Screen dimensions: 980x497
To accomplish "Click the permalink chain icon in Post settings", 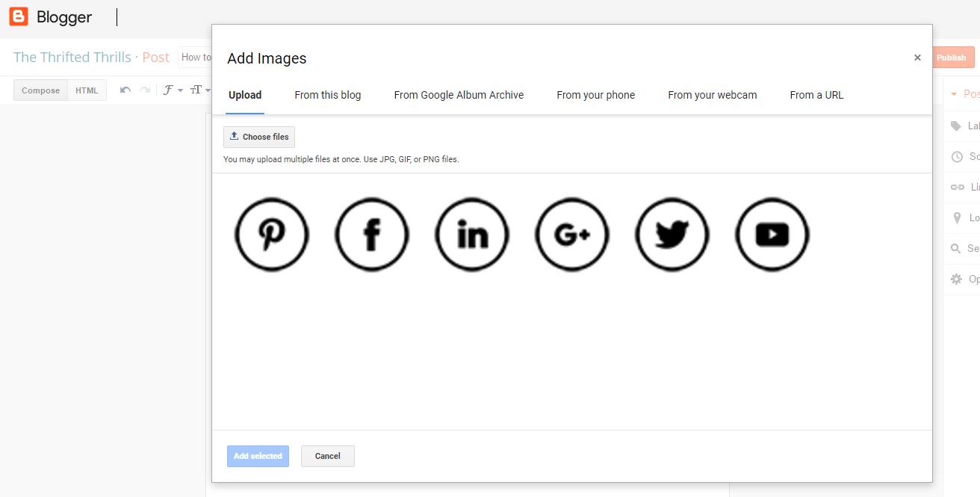I will [x=956, y=186].
